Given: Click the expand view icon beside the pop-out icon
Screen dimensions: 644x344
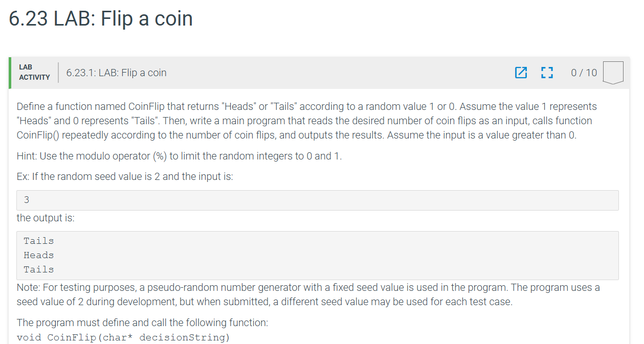Looking at the screenshot, I should [546, 73].
